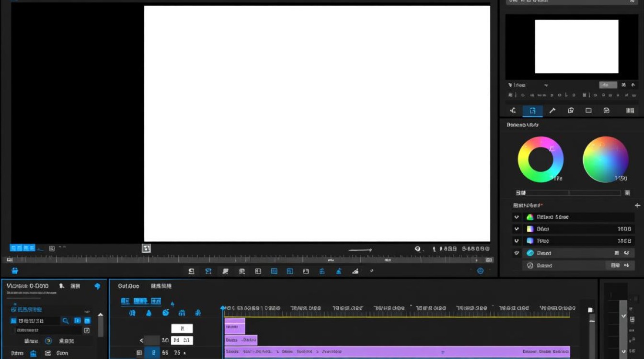The image size is (644, 359).
Task: Expand the multicolor triangle effects row
Action: point(517,217)
